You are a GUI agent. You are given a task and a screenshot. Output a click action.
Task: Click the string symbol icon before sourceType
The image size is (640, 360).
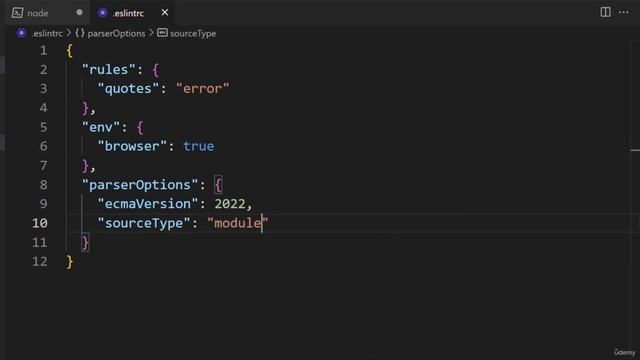click(x=162, y=33)
